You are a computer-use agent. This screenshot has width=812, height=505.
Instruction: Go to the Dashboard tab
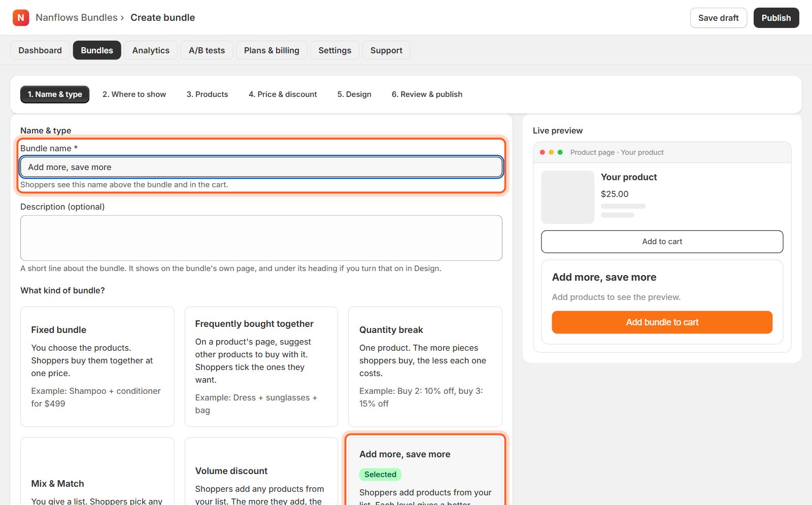[x=40, y=50]
